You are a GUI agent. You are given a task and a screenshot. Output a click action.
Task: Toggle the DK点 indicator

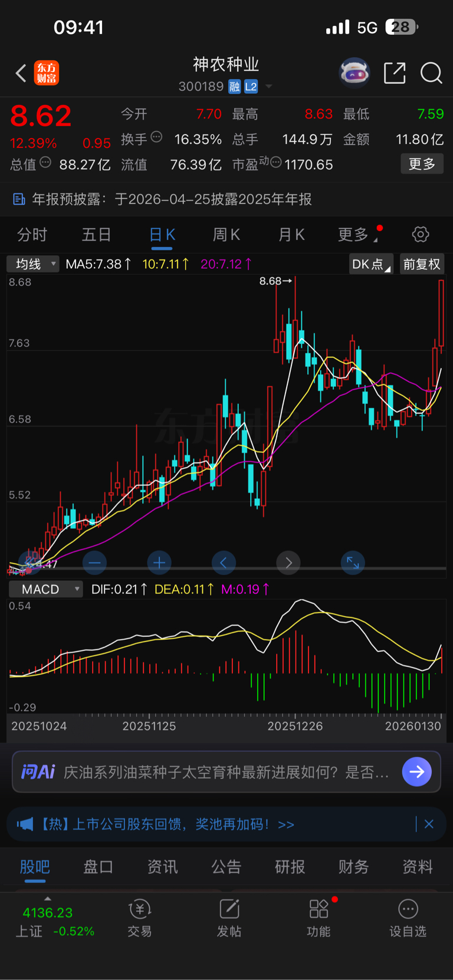click(371, 264)
